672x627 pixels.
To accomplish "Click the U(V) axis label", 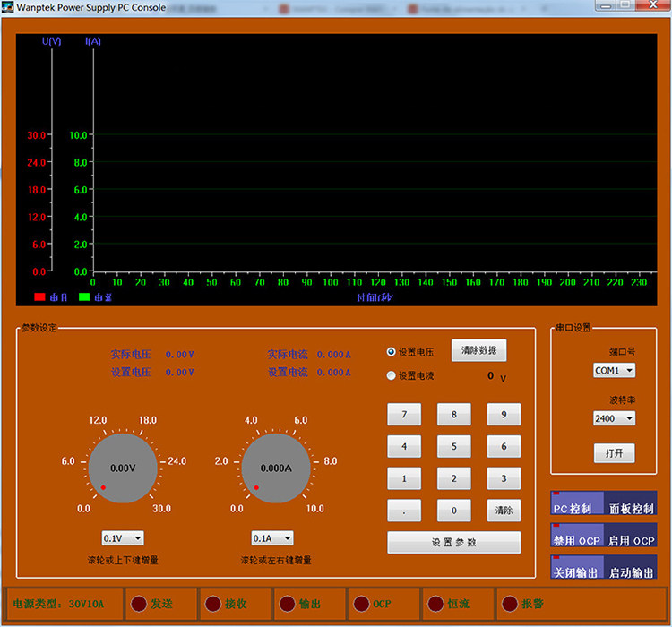I will (51, 41).
